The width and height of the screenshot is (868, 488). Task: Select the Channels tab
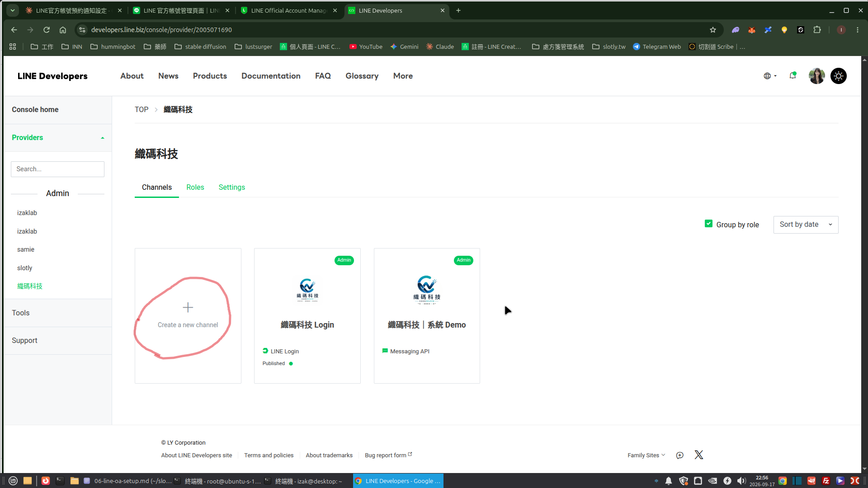(x=157, y=188)
